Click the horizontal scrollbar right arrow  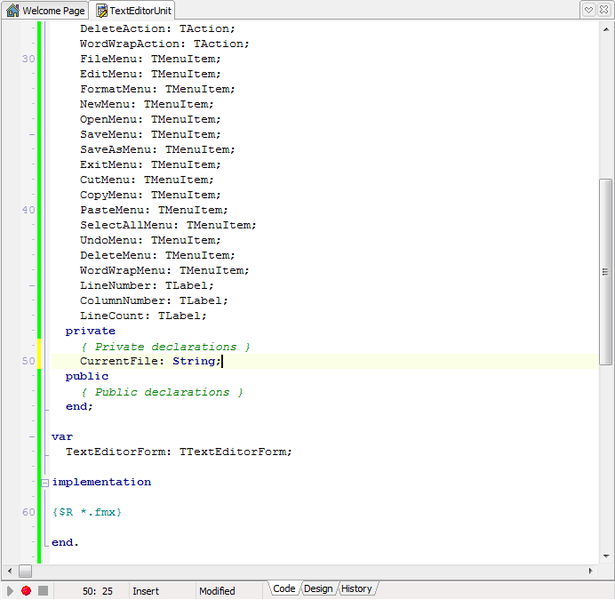pyautogui.click(x=590, y=571)
